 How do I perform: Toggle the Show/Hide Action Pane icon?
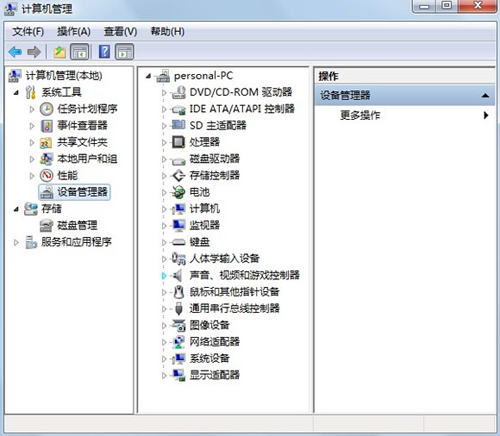pos(124,52)
